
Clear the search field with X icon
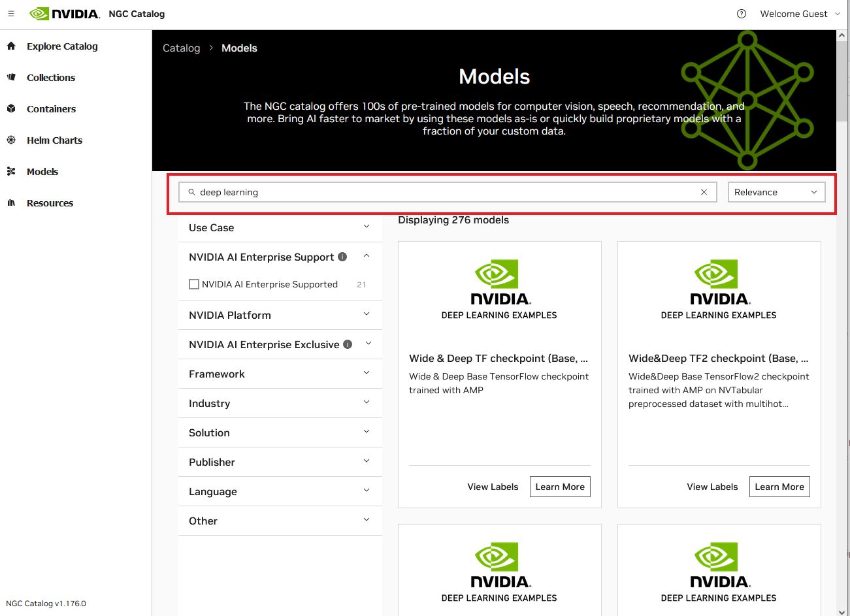pos(704,192)
